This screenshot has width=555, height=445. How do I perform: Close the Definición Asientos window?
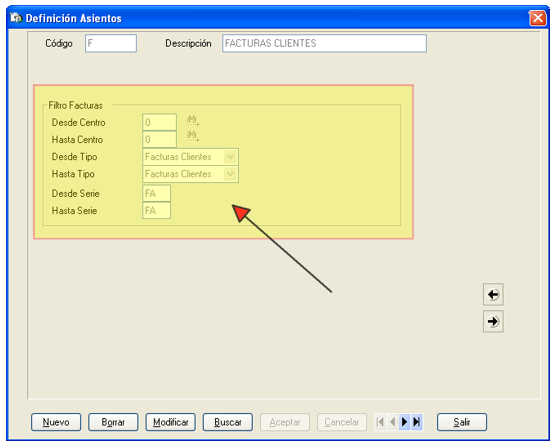[x=537, y=18]
